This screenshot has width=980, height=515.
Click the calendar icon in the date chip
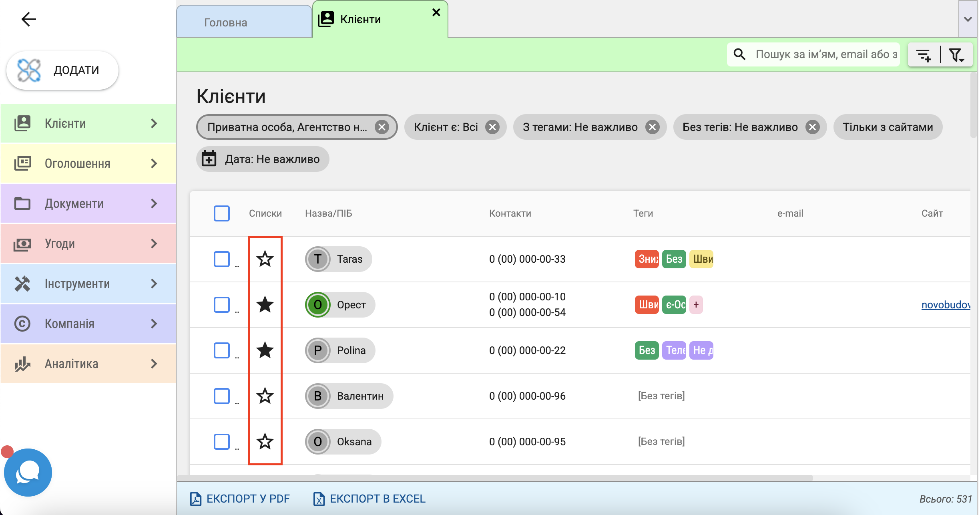coord(209,159)
